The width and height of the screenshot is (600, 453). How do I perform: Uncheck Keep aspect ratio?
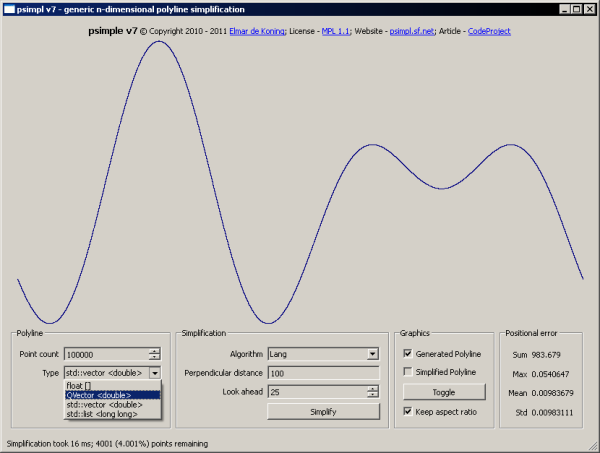click(x=407, y=411)
